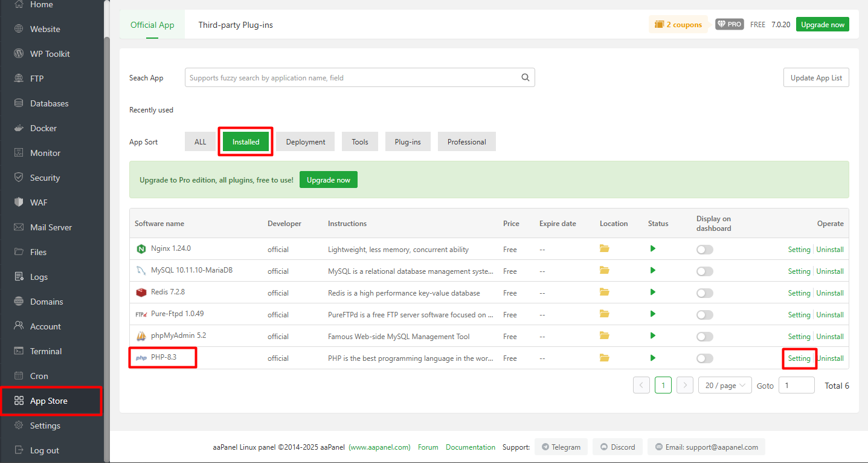Image resolution: width=868 pixels, height=463 pixels.
Task: Click Upgrade now in green banner
Action: (329, 180)
